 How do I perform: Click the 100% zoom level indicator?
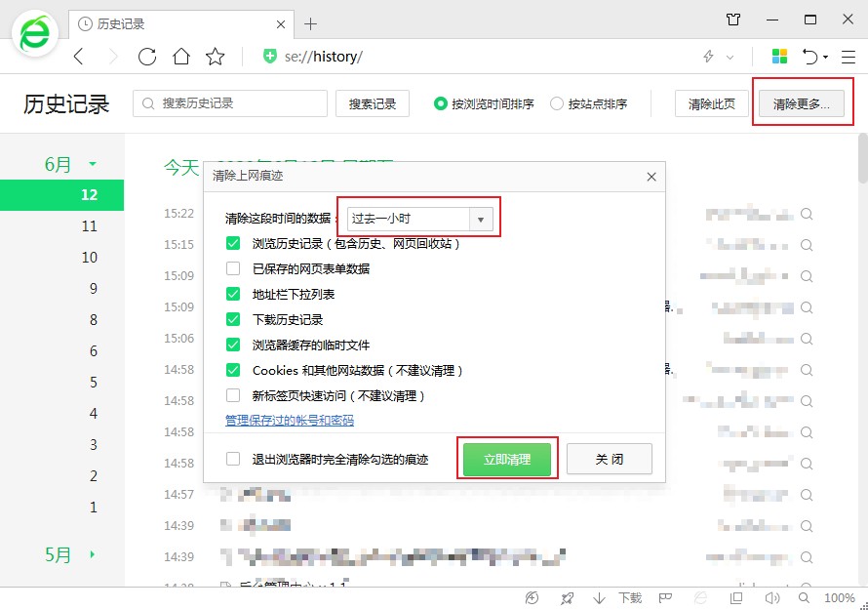[x=840, y=598]
